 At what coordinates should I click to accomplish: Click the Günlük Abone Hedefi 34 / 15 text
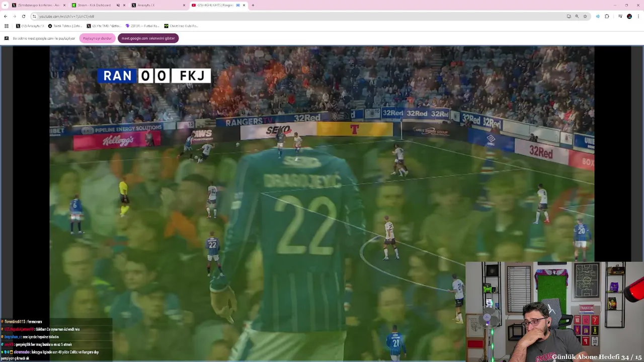(x=597, y=357)
